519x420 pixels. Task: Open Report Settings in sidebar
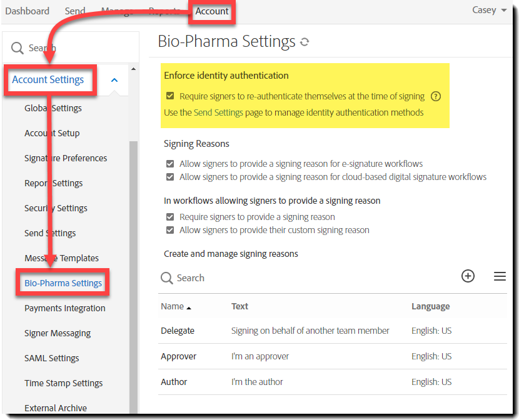[53, 183]
